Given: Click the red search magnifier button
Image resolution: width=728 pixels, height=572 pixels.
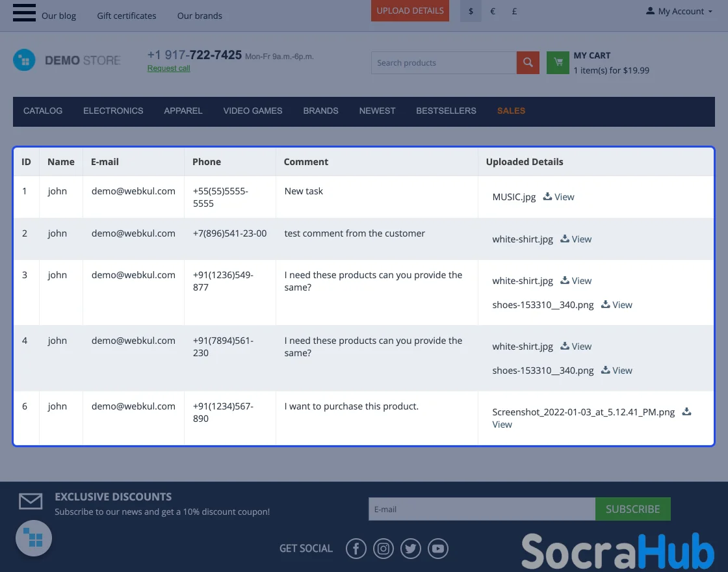Looking at the screenshot, I should pos(528,63).
